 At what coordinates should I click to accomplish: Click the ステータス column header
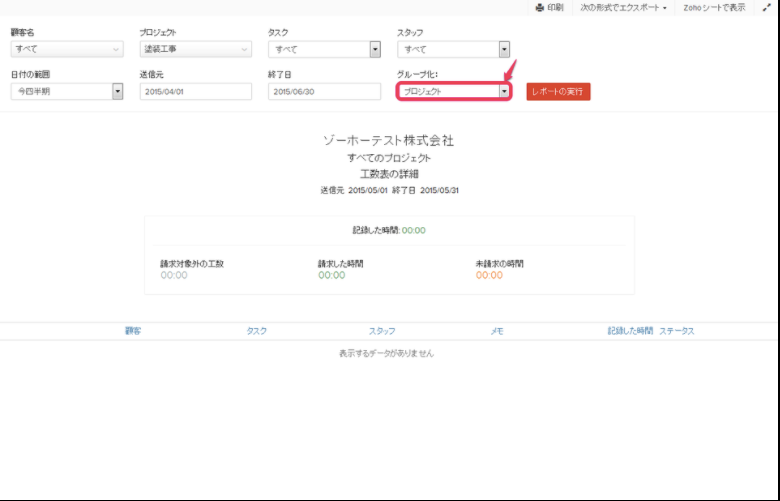[x=677, y=331]
